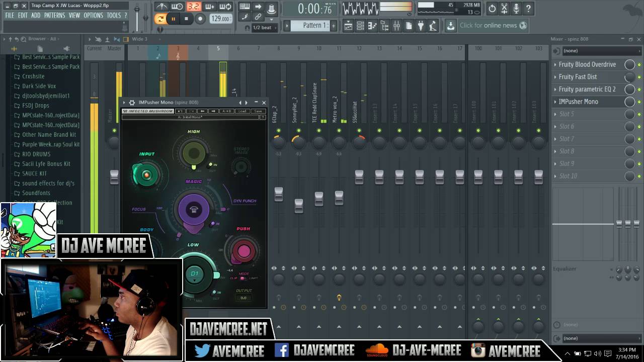This screenshot has height=362, width=644.
Task: Open the PATTERNS menu
Action: (x=55, y=15)
